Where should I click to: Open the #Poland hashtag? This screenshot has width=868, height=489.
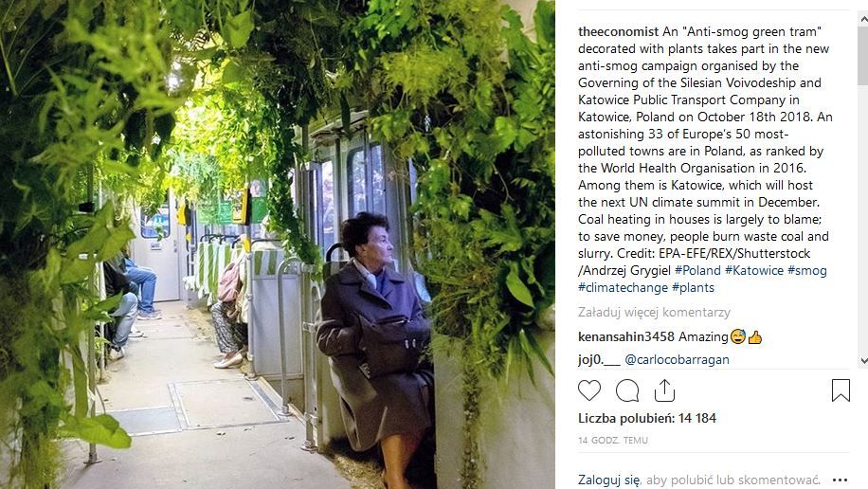[x=697, y=270]
